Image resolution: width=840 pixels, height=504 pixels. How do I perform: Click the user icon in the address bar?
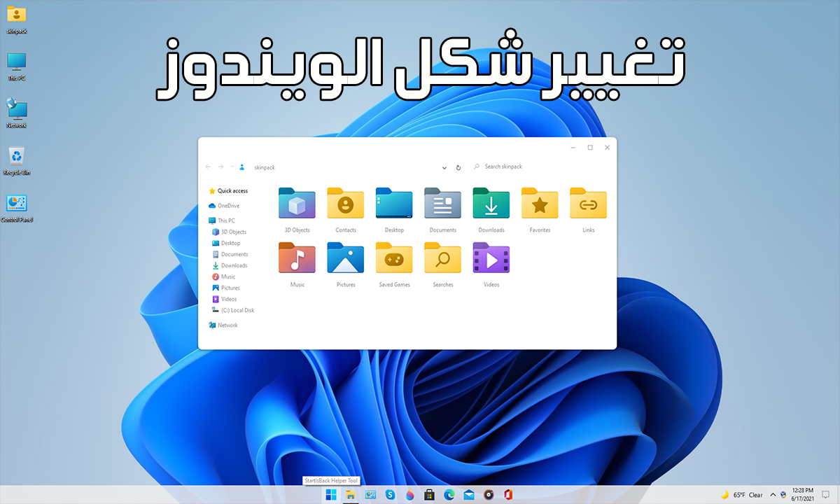(242, 167)
